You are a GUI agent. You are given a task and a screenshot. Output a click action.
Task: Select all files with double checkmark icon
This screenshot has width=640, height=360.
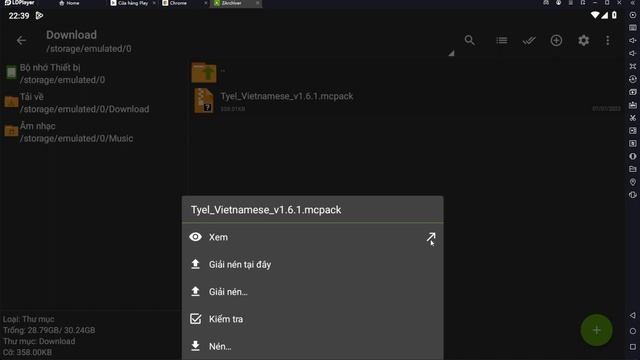tap(529, 40)
